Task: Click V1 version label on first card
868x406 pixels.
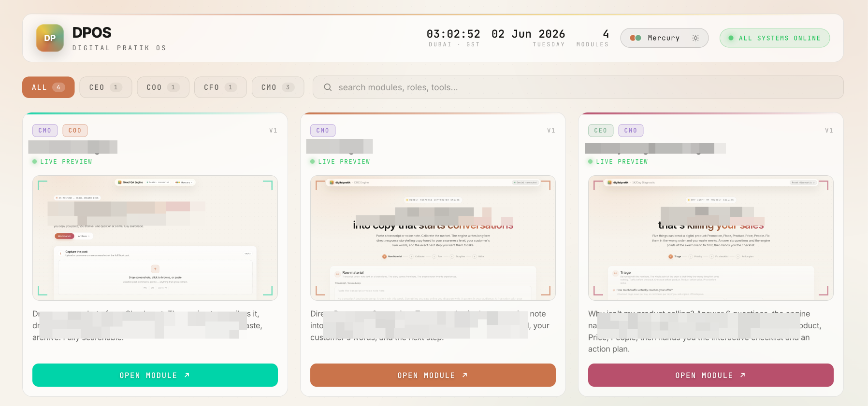Action: click(x=274, y=130)
